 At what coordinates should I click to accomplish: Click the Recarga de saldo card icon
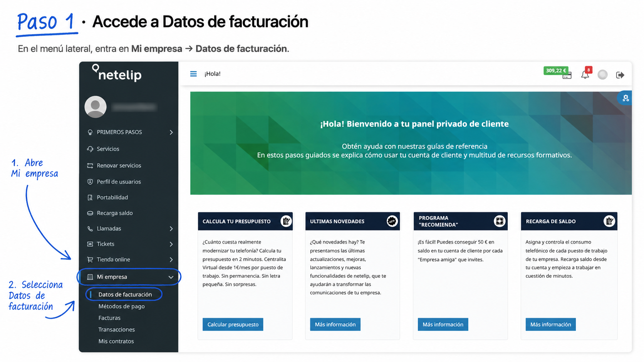[x=609, y=221]
